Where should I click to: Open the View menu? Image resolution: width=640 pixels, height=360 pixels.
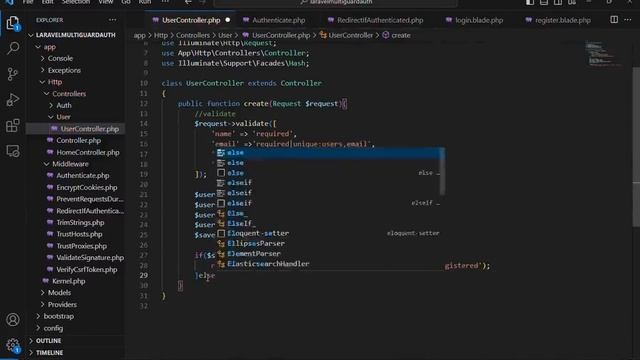(x=106, y=2)
